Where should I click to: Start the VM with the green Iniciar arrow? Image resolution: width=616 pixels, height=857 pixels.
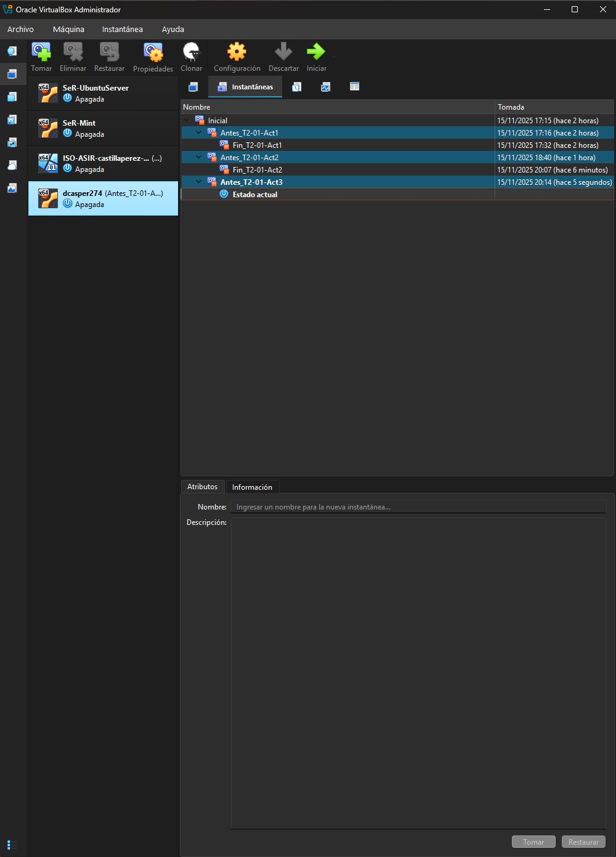click(x=316, y=52)
